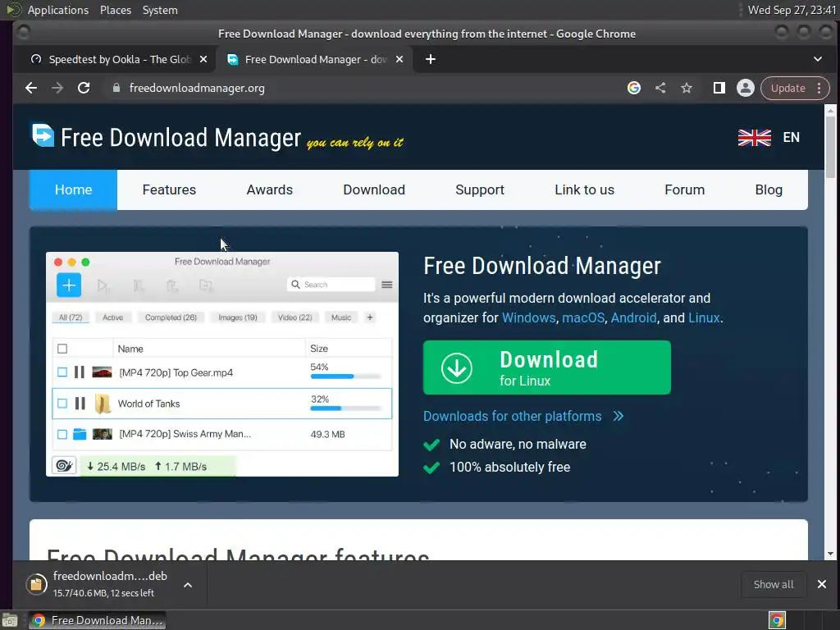Open the Blog menu item
Image resolution: width=840 pixels, height=630 pixels.
click(x=769, y=189)
